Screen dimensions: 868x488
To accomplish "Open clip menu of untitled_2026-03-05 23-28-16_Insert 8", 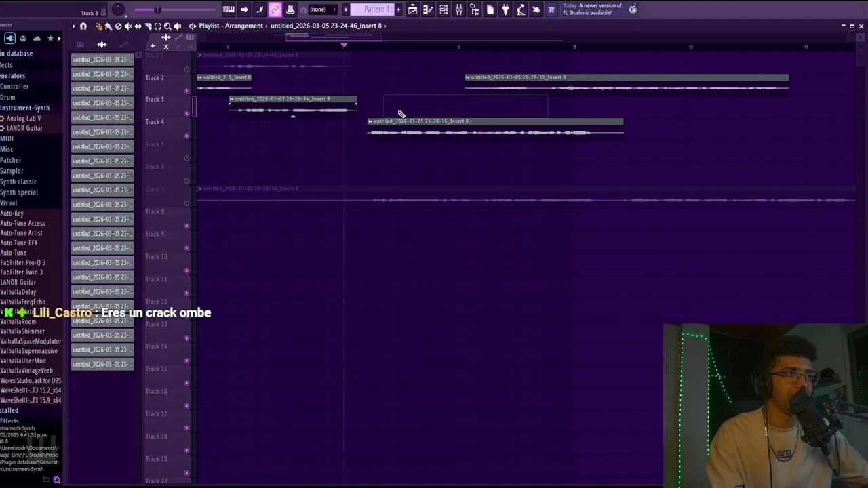I will [370, 121].
